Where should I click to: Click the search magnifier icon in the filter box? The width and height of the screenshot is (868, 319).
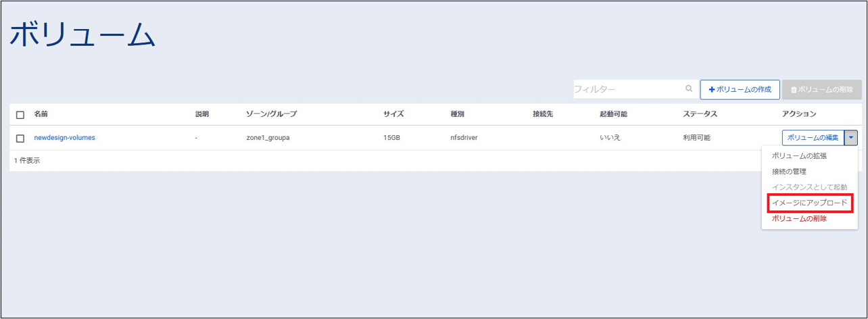point(689,89)
